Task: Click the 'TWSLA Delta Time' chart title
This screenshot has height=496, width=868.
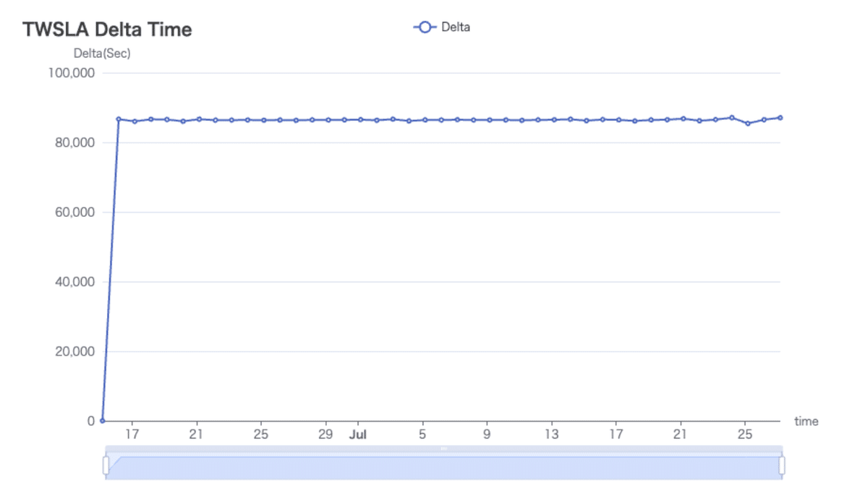Action: (x=107, y=30)
